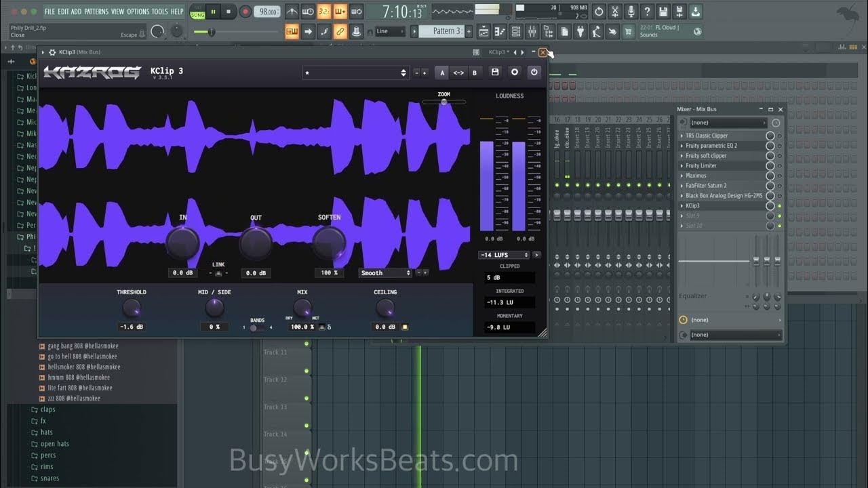The width and height of the screenshot is (868, 488).
Task: Toggle the ceiling checkbox beside 0.0 dB
Action: click(405, 327)
